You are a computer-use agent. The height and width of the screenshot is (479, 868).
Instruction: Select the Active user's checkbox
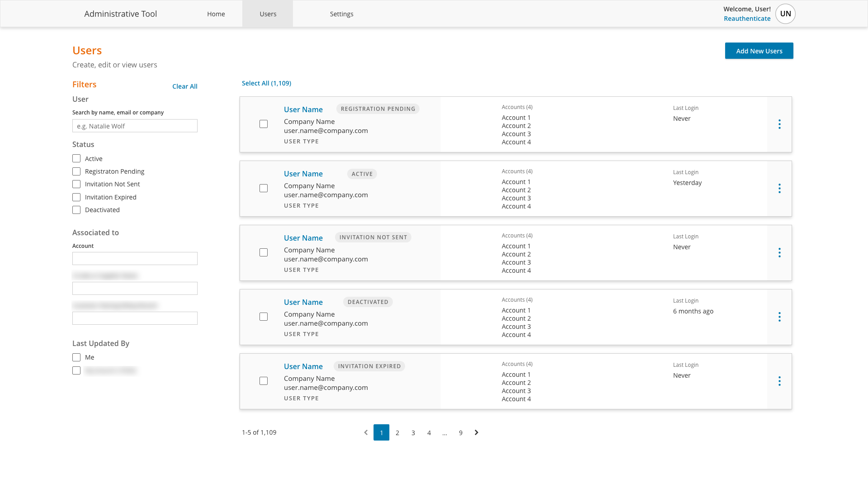264,188
